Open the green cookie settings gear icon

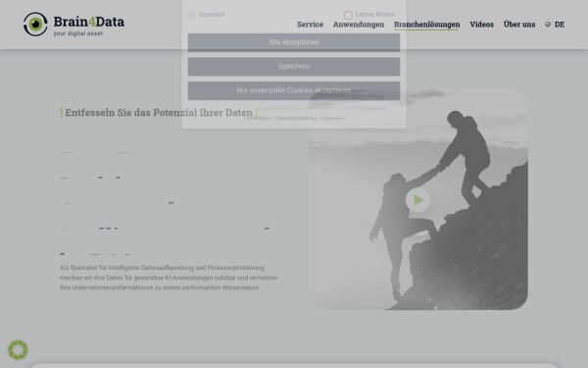[x=18, y=349]
